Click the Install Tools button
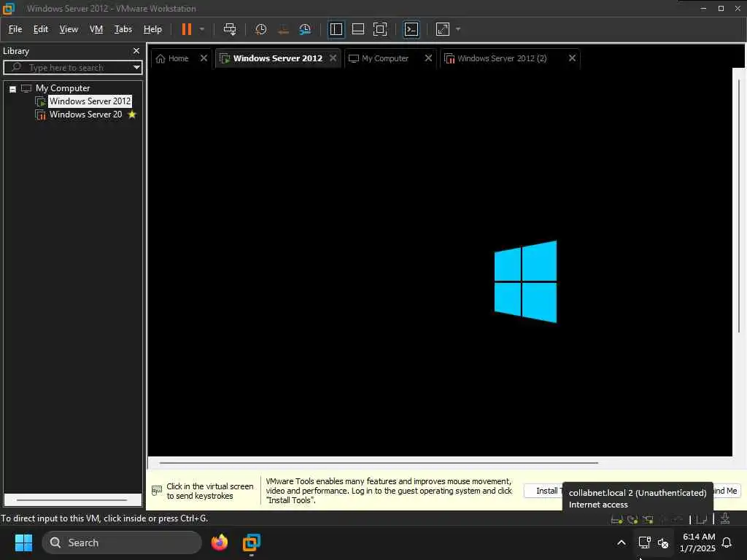 (543, 491)
